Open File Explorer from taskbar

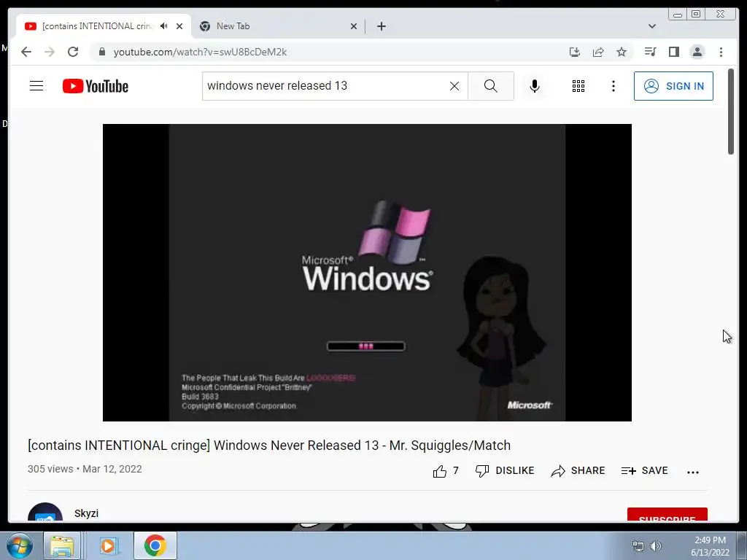62,545
